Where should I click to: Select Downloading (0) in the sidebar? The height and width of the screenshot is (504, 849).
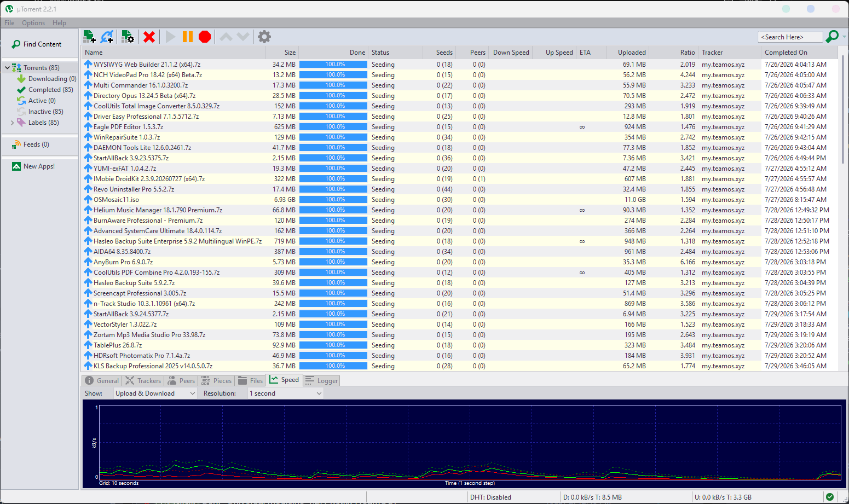[47, 79]
